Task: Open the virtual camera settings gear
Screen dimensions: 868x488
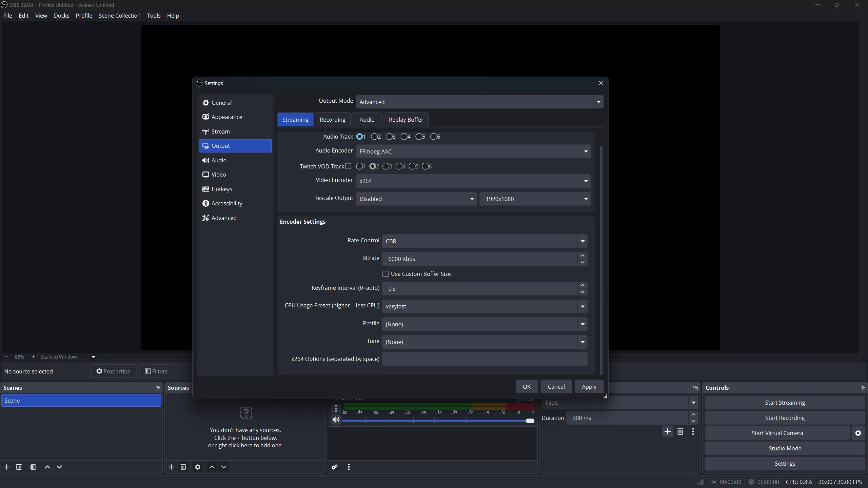Action: (858, 433)
